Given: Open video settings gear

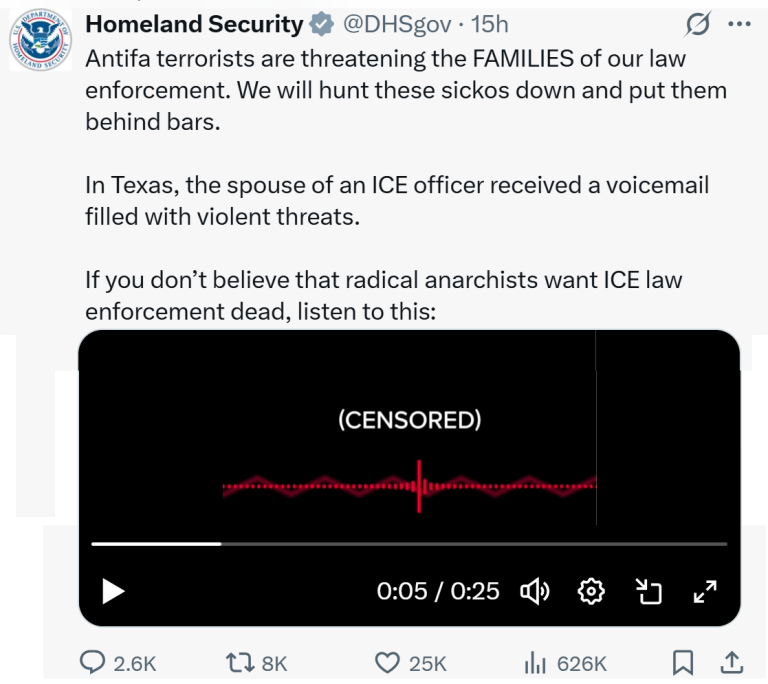Looking at the screenshot, I should tap(591, 591).
